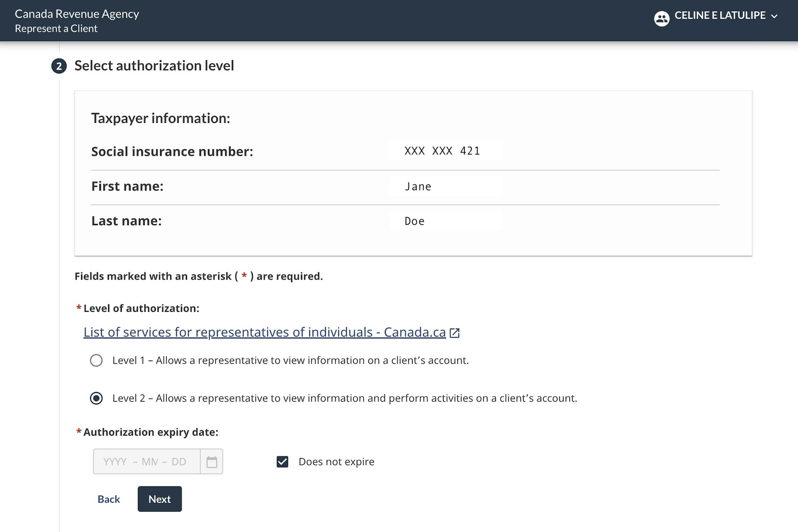Go Back to the previous step

click(108, 499)
